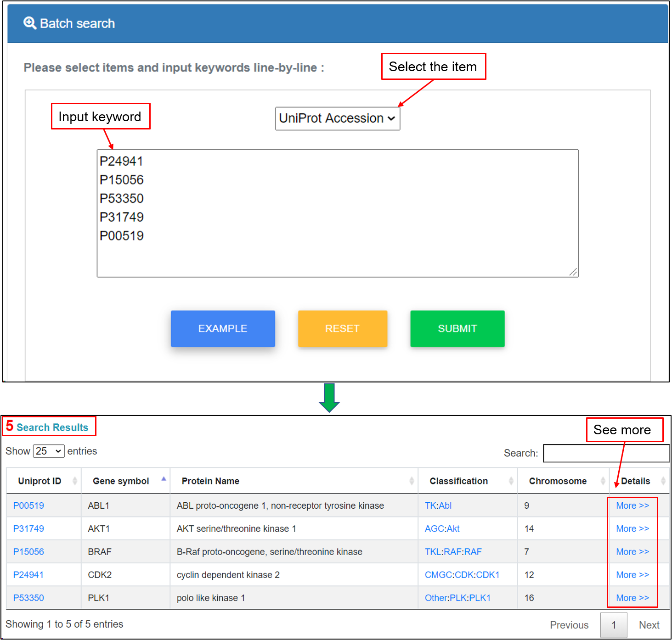The width and height of the screenshot is (672, 640).
Task: Open More >> details for AKT1
Action: click(632, 528)
